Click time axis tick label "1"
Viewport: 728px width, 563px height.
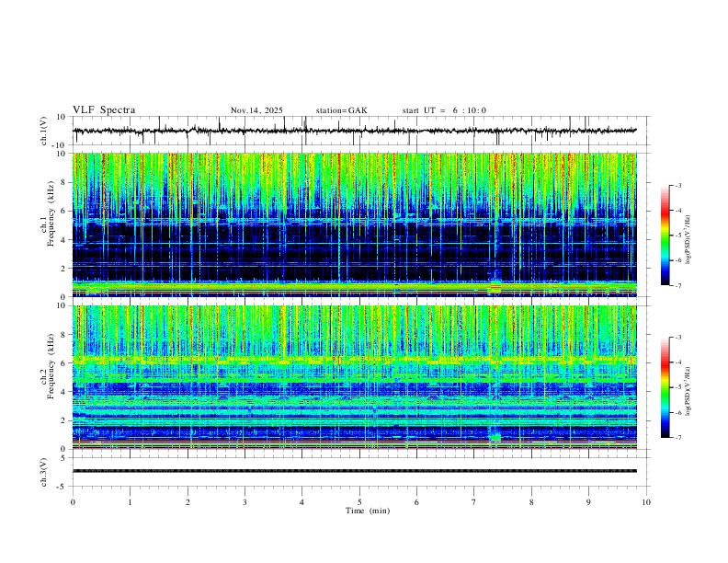coord(130,502)
